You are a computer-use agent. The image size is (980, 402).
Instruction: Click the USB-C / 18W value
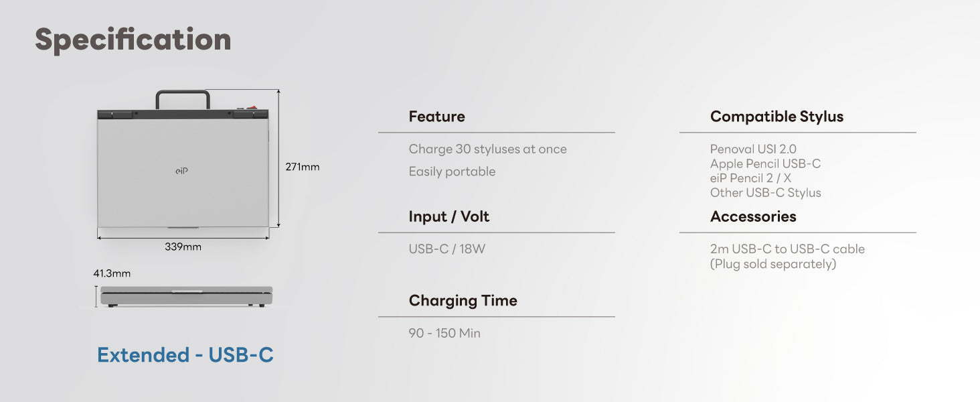pyautogui.click(x=446, y=249)
